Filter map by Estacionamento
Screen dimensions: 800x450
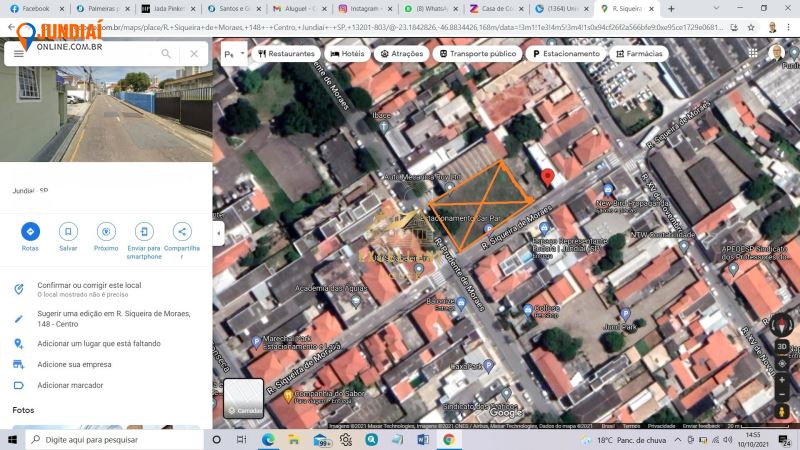click(x=566, y=54)
